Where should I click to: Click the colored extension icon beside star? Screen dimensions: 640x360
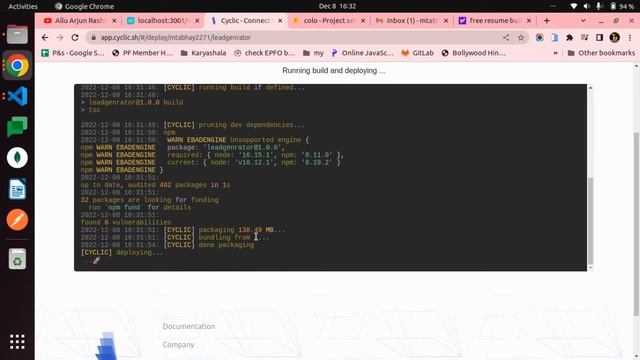click(x=540, y=38)
